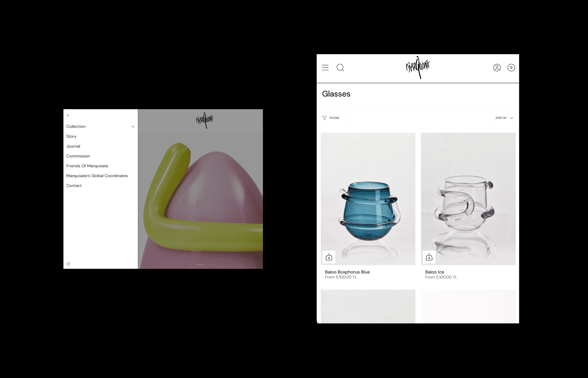This screenshot has height=378, width=588.
Task: Open the Sort By dropdown
Action: [504, 118]
